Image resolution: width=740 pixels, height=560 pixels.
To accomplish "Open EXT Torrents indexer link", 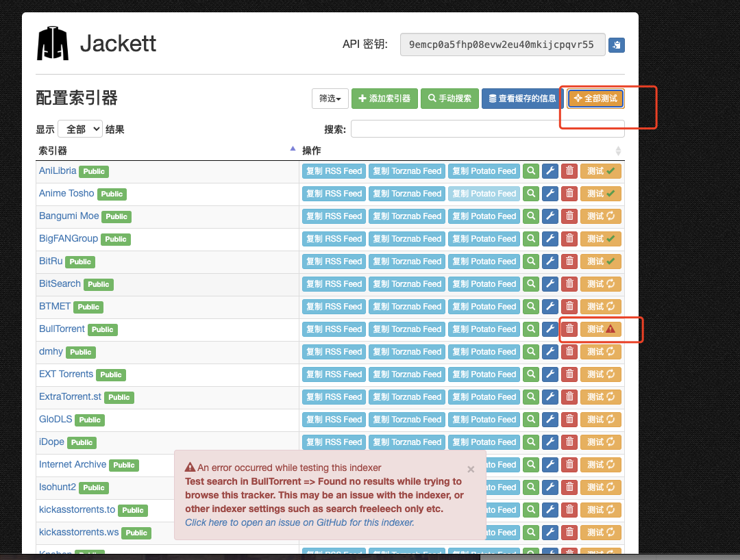I will click(66, 374).
